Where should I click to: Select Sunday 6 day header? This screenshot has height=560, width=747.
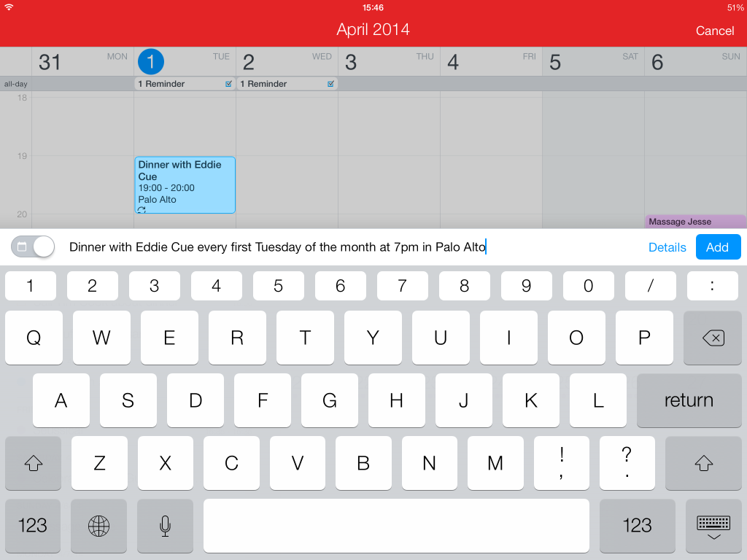[x=695, y=61]
